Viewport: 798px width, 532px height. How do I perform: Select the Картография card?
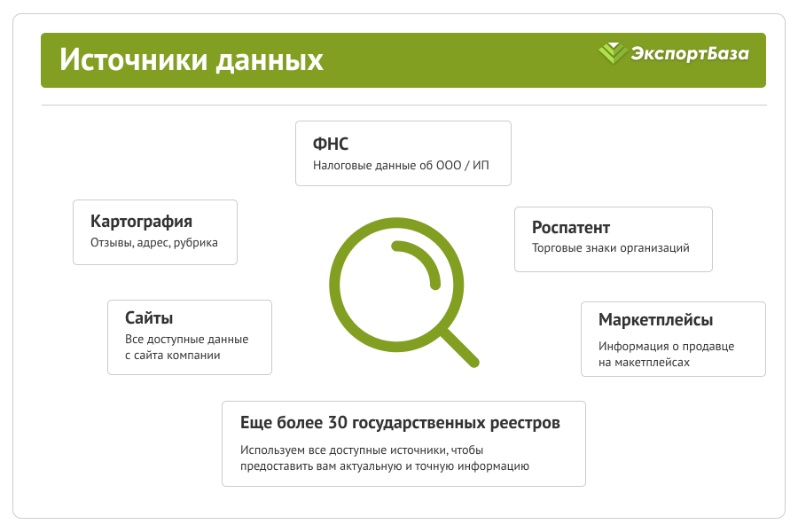point(155,231)
